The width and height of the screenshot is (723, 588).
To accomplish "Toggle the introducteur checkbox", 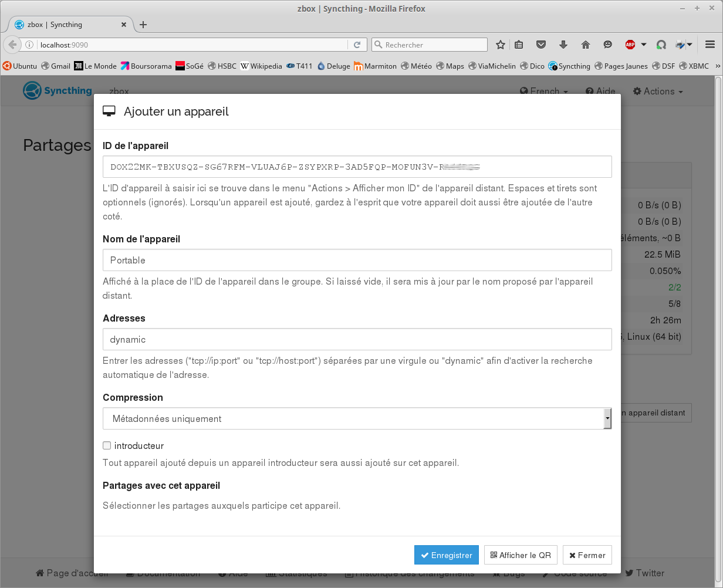I will point(107,446).
